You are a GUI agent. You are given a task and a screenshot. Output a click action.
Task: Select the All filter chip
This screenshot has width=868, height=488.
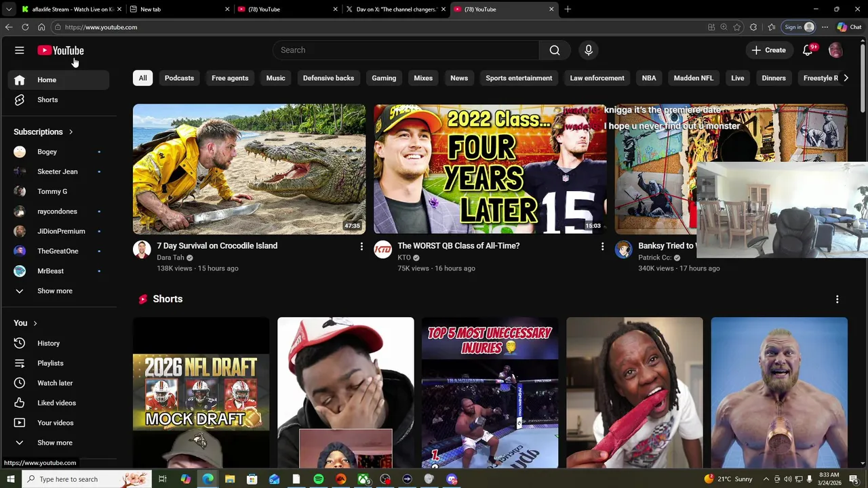[x=142, y=78]
